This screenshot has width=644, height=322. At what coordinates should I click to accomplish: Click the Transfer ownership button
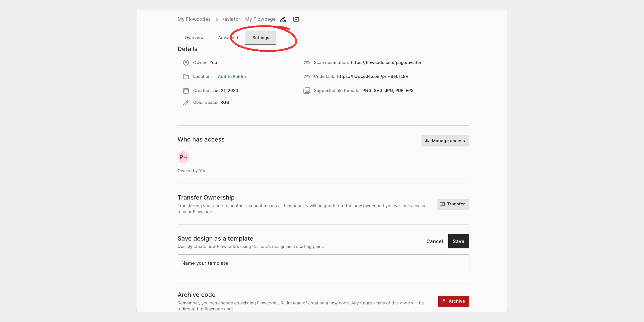click(453, 204)
